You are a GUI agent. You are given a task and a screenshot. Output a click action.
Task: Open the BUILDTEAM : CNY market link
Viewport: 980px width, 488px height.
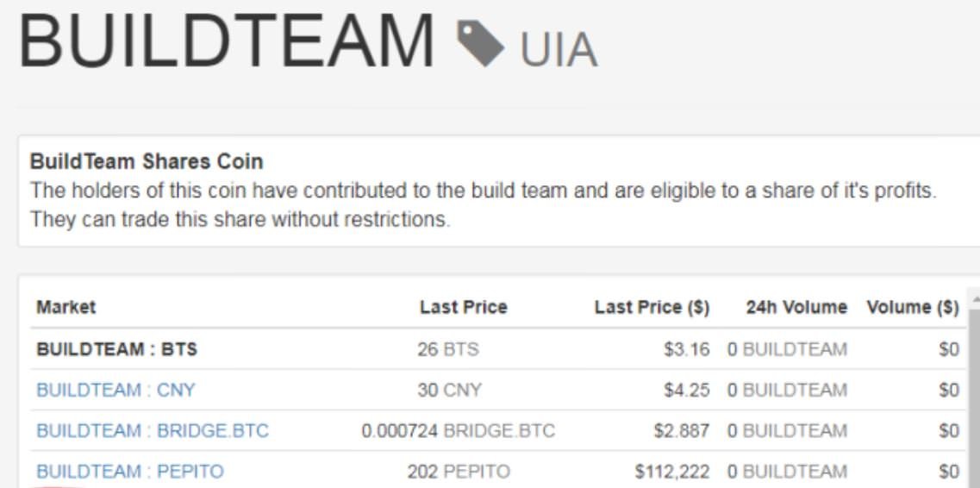tap(115, 390)
